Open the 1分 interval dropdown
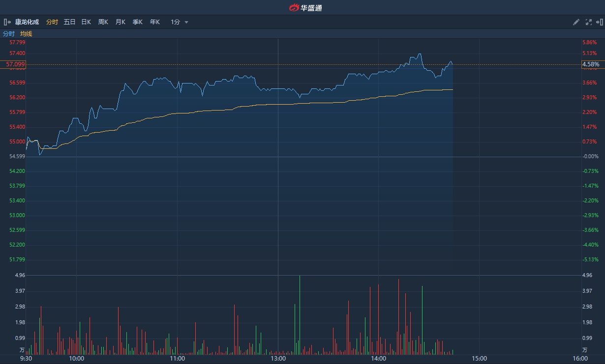The width and height of the screenshot is (605, 364). click(180, 22)
